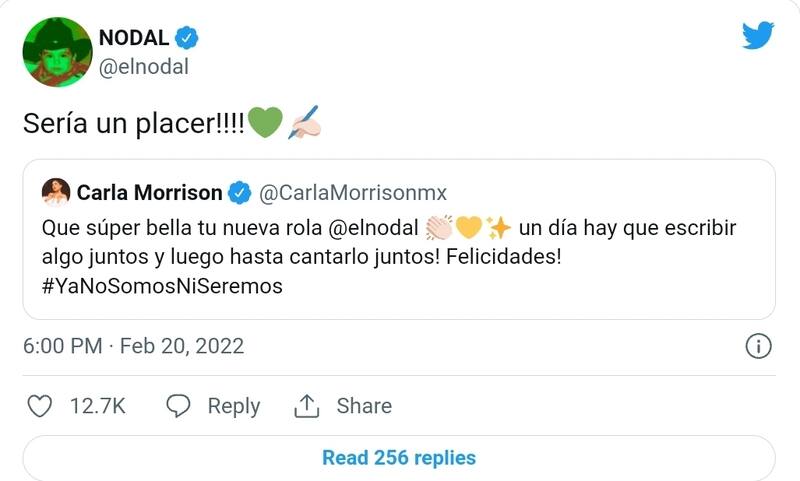Open Carla Morrison's small avatar
Image resolution: width=800 pixels, height=481 pixels.
56,191
